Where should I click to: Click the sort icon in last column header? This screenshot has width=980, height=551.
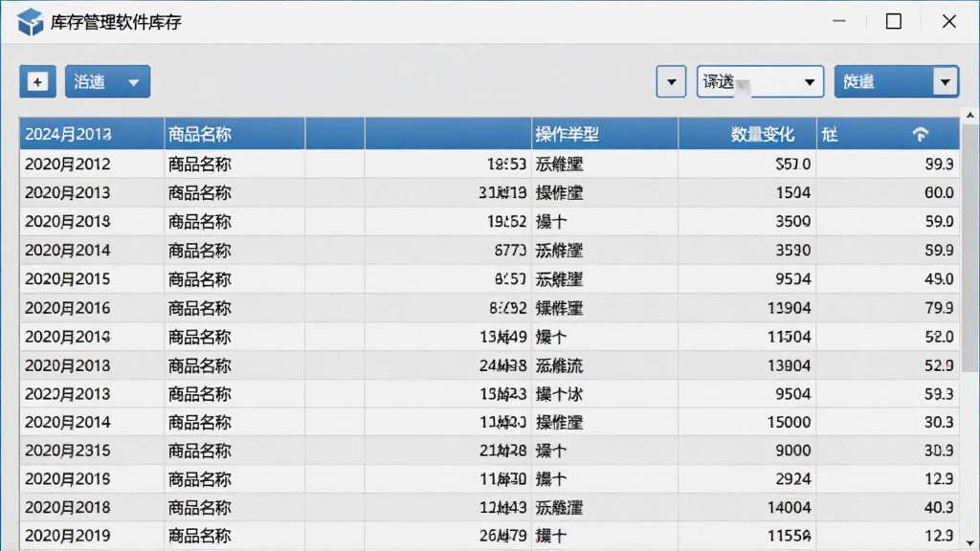pos(920,134)
